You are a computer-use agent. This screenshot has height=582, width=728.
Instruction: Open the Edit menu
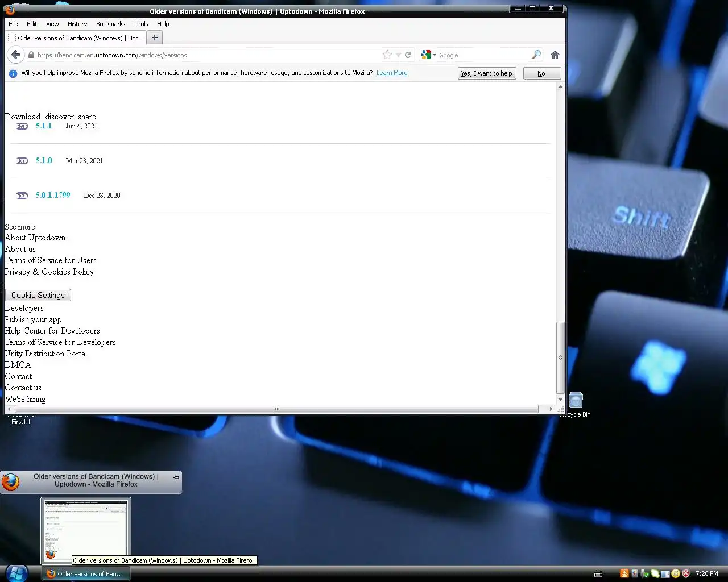(x=32, y=24)
